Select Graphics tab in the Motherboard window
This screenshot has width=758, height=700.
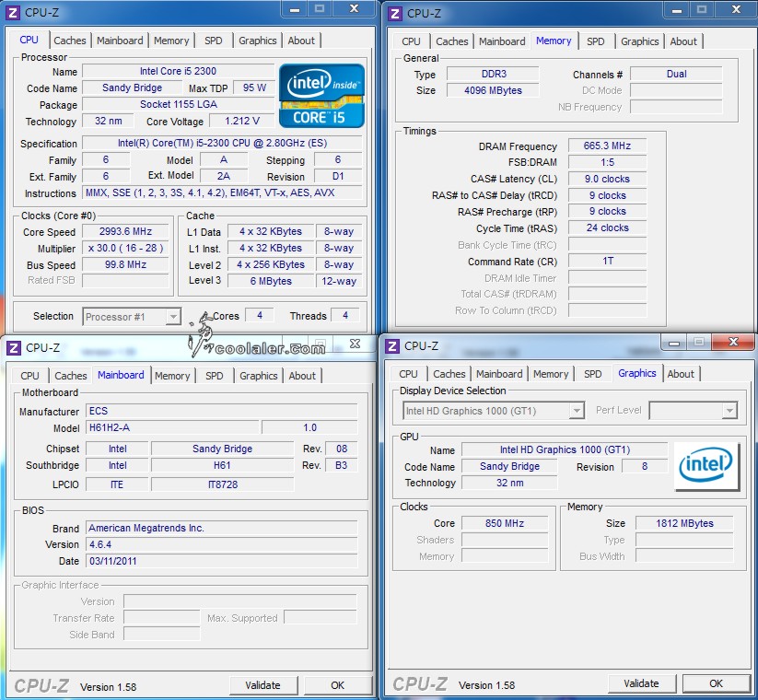[x=259, y=376]
